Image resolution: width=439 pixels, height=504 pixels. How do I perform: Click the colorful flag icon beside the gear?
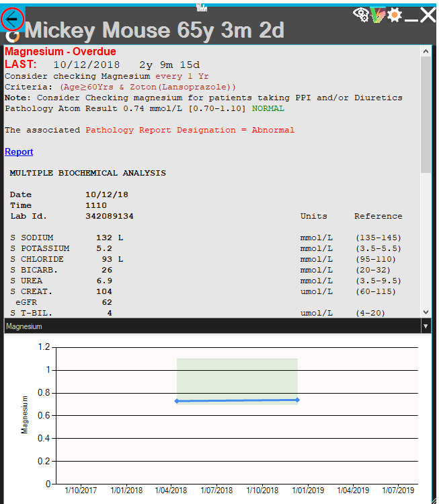[377, 15]
